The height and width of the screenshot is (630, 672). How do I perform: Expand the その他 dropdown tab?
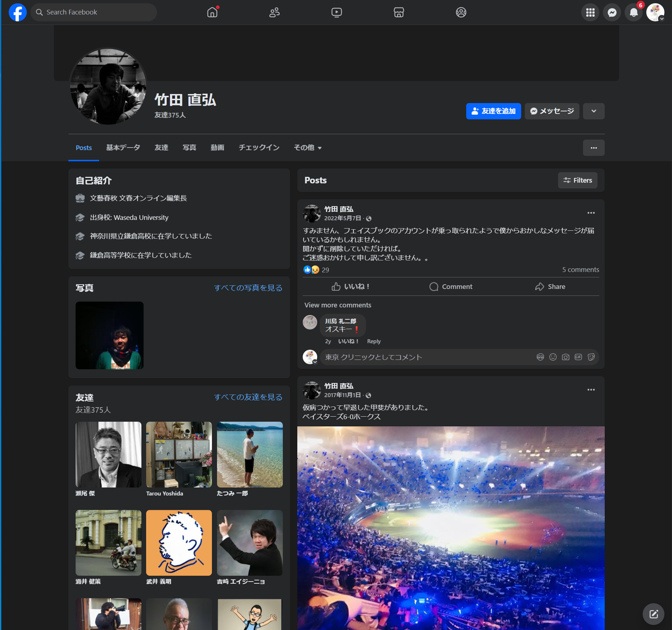tap(307, 148)
